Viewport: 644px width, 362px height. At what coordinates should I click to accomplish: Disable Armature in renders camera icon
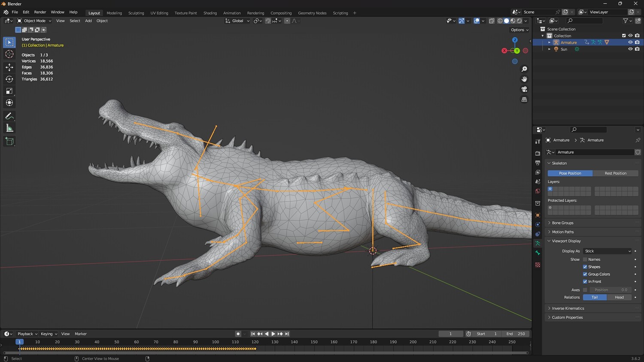(x=637, y=42)
